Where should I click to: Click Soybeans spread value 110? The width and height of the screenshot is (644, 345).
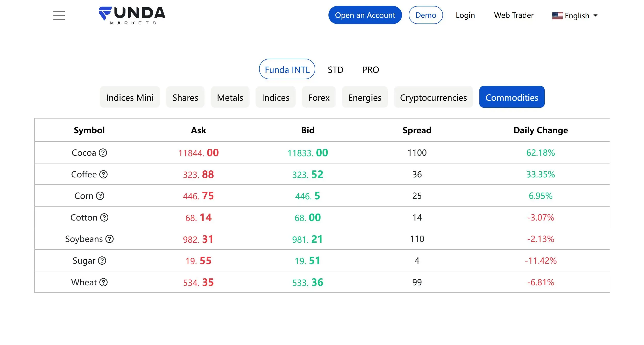point(417,239)
